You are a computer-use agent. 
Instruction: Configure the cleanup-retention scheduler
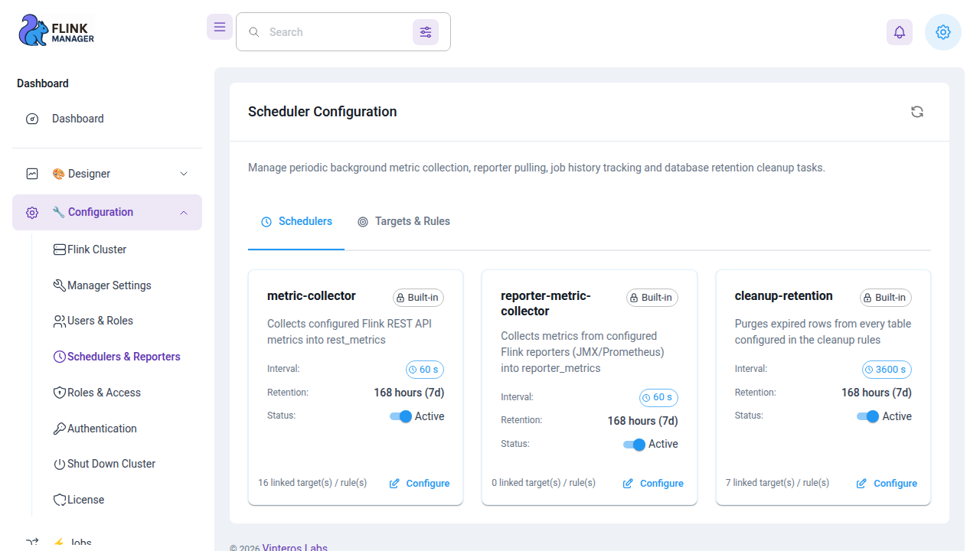click(887, 484)
